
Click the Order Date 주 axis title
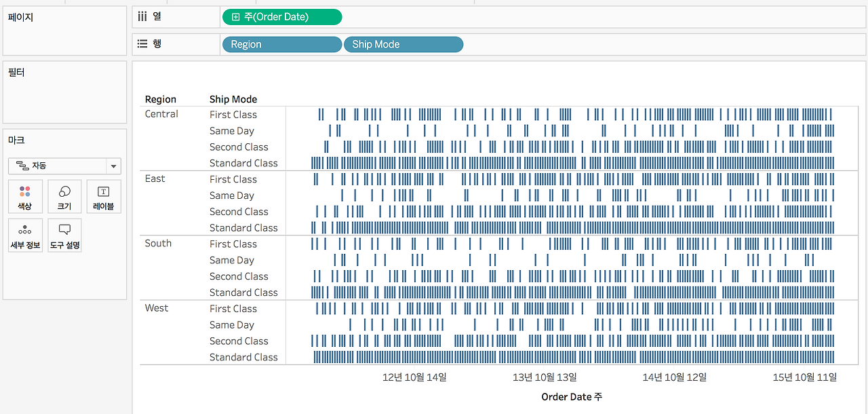[572, 397]
